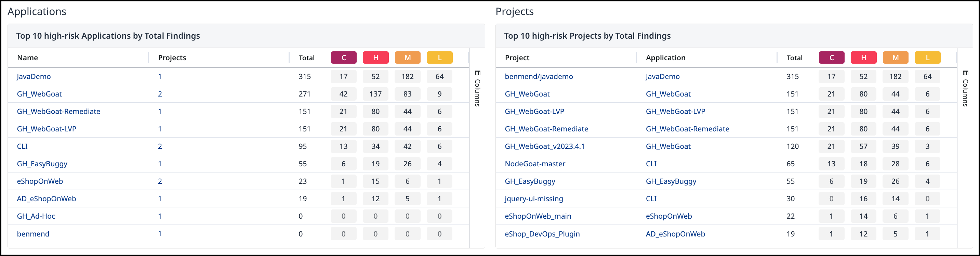This screenshot has width=980, height=256.
Task: Open Columns panel in Projects table
Action: [965, 88]
